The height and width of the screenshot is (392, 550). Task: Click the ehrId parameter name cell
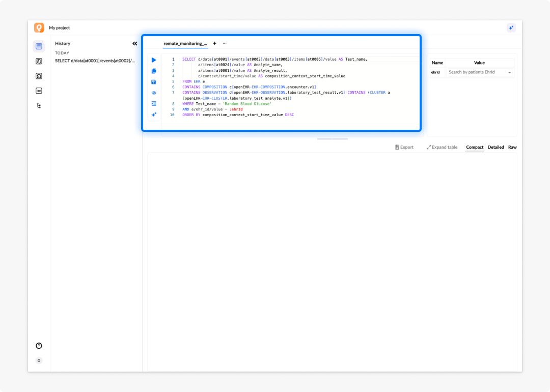(435, 72)
